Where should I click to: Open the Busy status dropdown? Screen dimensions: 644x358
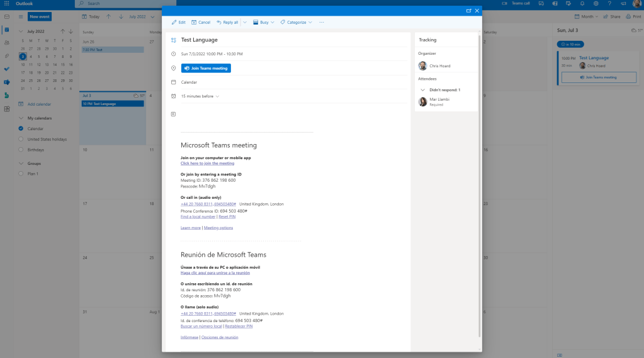coord(264,22)
